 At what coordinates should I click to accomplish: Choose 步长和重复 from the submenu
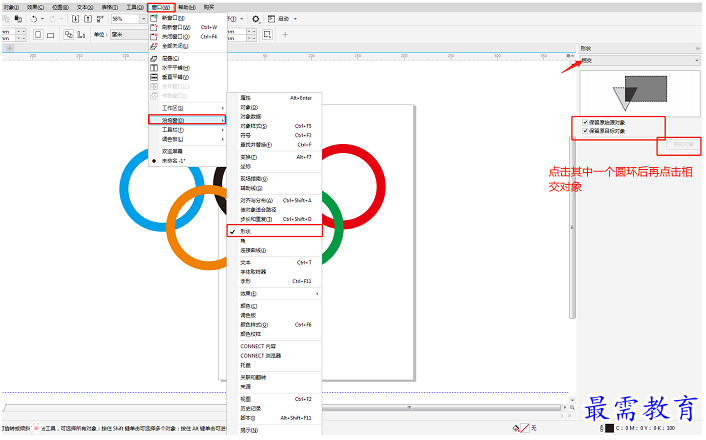pos(275,219)
